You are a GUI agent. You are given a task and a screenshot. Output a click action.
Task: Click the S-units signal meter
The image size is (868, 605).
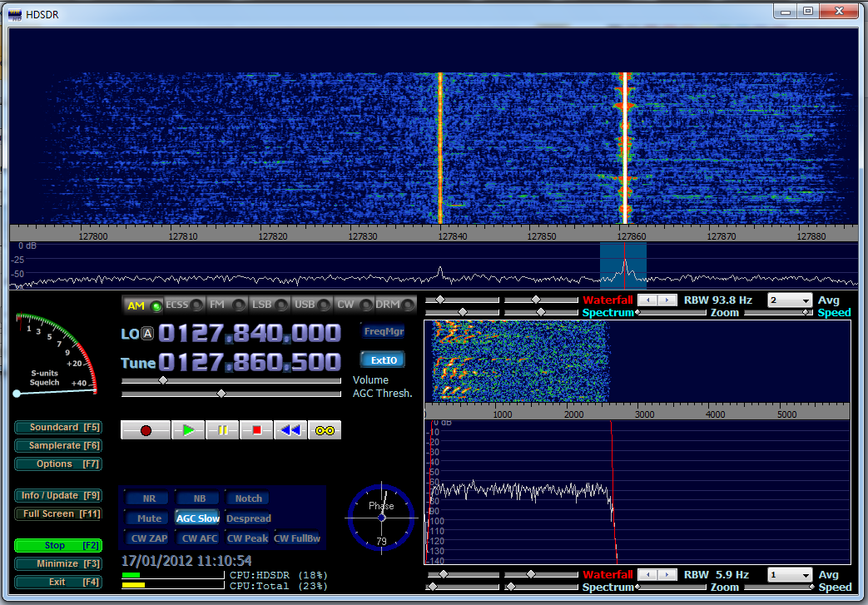(56, 355)
